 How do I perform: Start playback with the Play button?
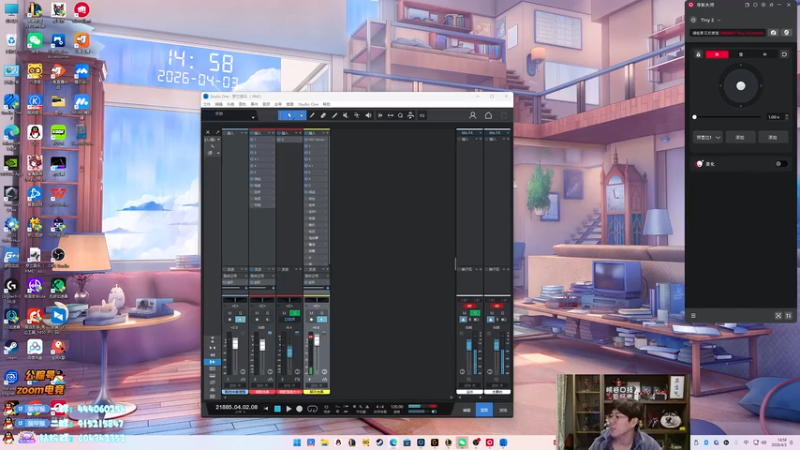[x=288, y=409]
